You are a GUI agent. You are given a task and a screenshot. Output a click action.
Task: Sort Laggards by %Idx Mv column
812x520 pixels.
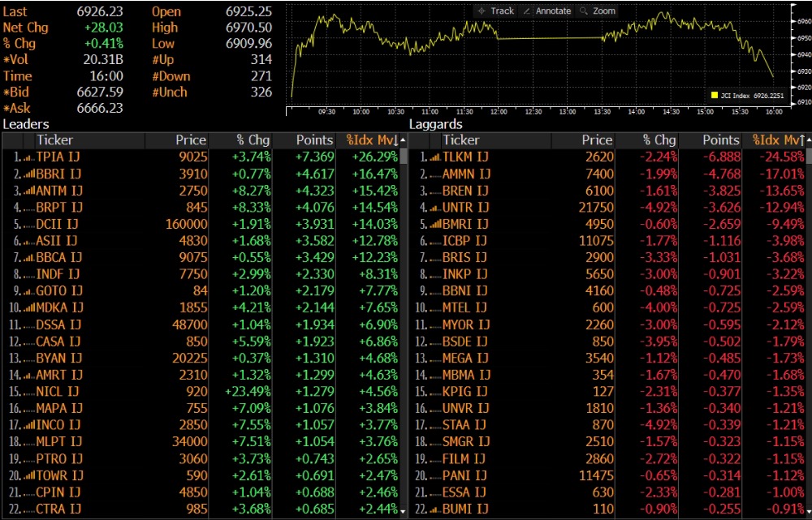[779, 140]
